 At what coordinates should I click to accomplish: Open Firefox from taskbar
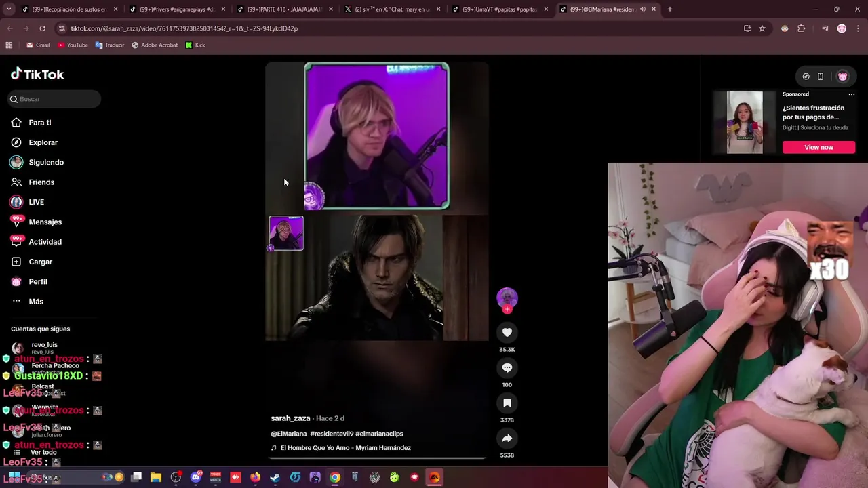tap(255, 477)
